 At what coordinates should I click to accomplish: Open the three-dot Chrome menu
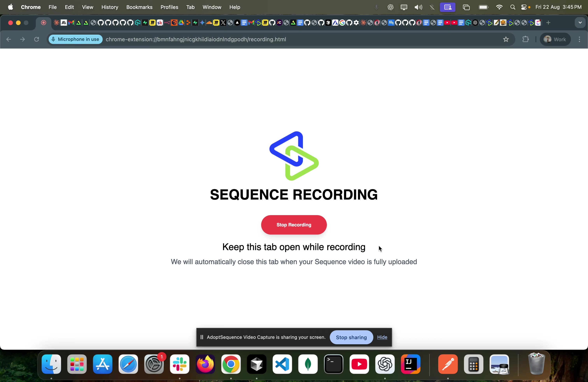[x=579, y=39]
